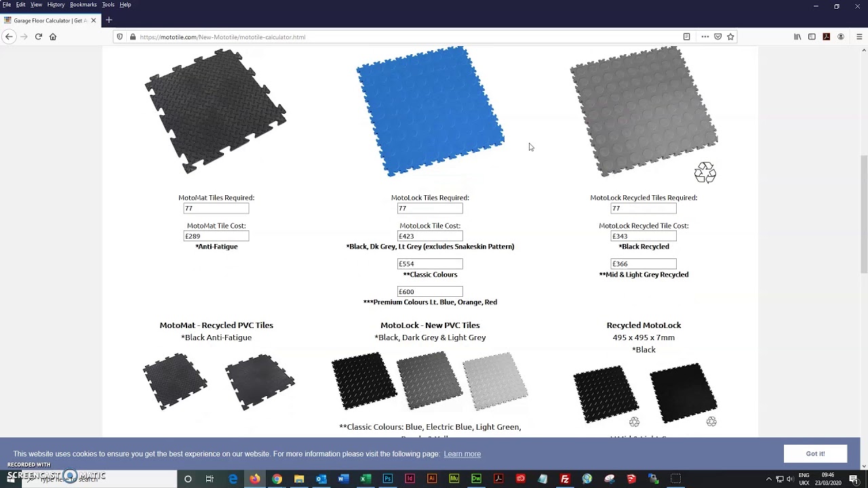
Task: Bookmark this page with the star icon
Action: click(x=730, y=37)
